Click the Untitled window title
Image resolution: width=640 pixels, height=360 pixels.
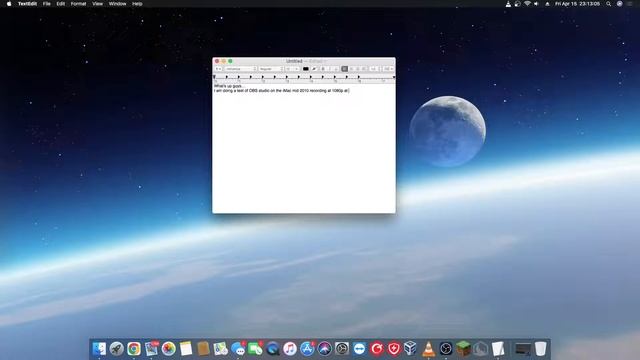294,61
